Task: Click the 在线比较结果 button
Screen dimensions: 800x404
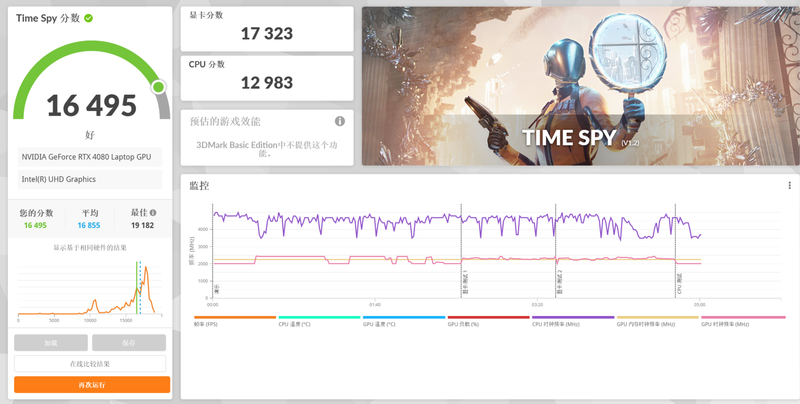Action: point(90,364)
